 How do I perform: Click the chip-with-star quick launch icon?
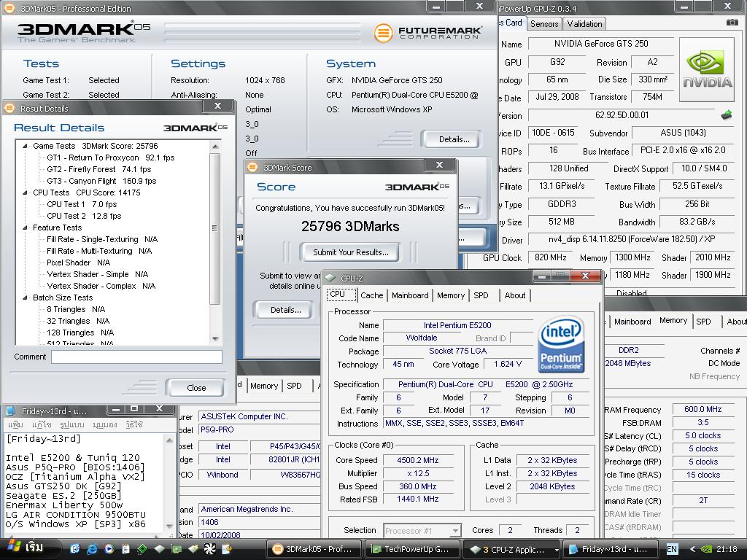click(193, 548)
